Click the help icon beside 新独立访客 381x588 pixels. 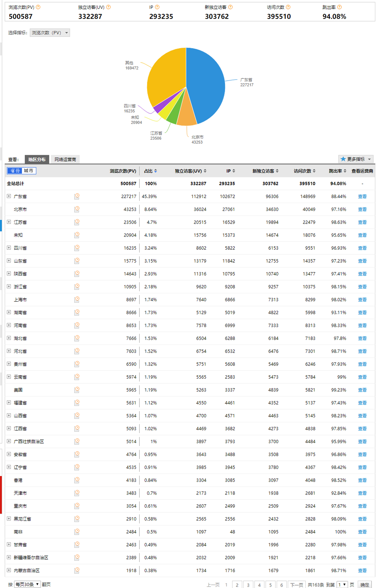230,7
